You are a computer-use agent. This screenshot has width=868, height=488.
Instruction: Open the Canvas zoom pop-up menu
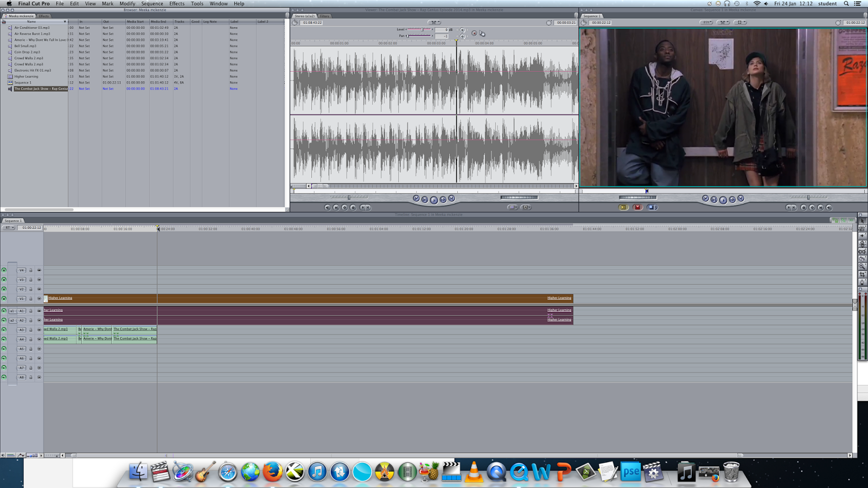tap(706, 22)
